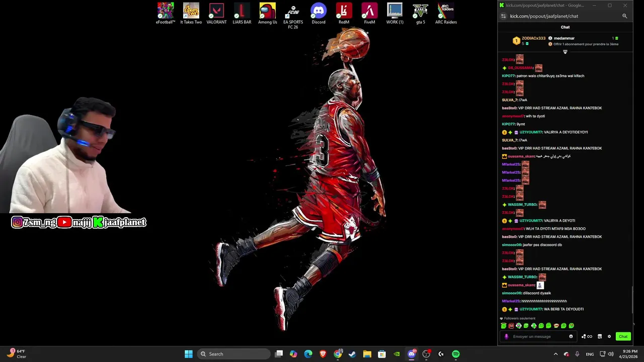Click the taskbar Search box
The height and width of the screenshot is (362, 644).
[x=233, y=354]
